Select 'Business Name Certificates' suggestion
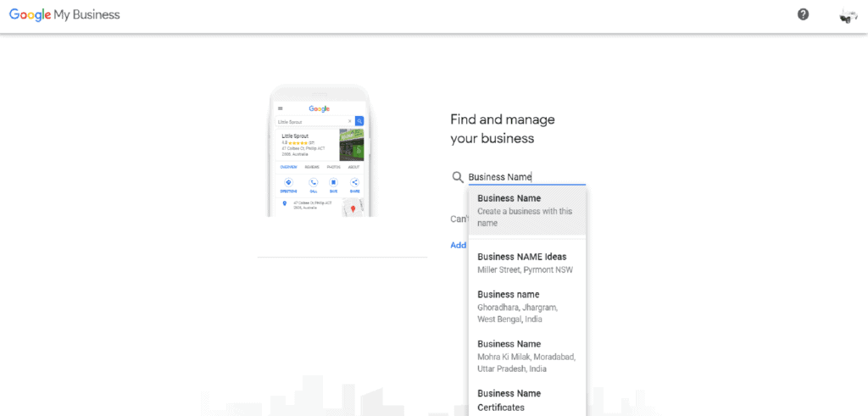 pos(527,400)
